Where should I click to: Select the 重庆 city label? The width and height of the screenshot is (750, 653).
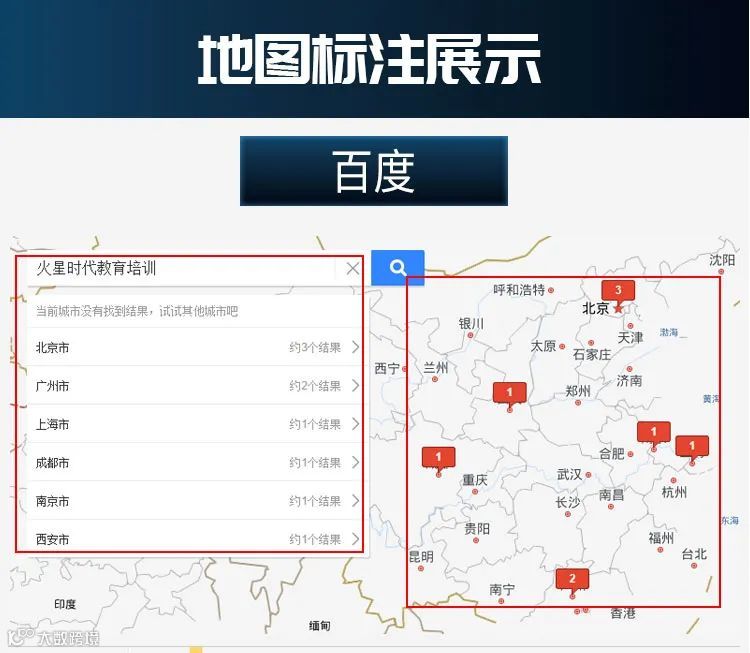pos(475,480)
